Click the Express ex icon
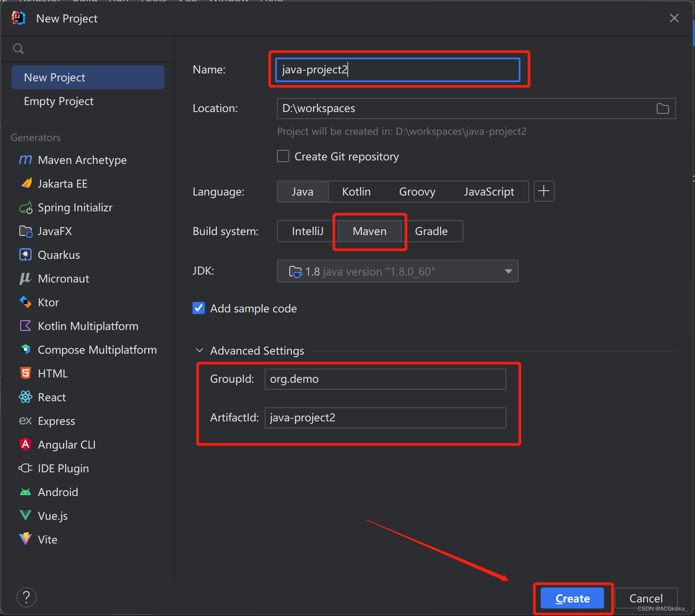 pyautogui.click(x=25, y=421)
